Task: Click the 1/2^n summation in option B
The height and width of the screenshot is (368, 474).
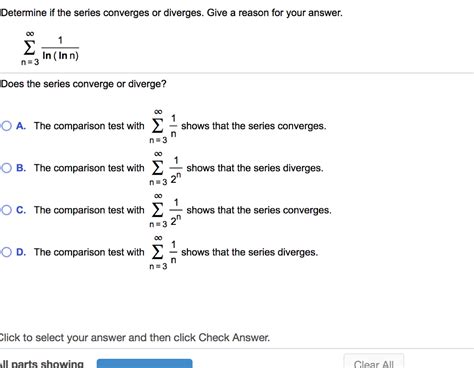Action: 166,168
